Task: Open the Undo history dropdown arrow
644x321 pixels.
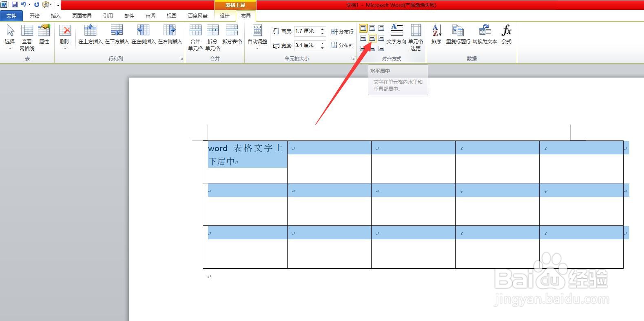Action: point(29,5)
